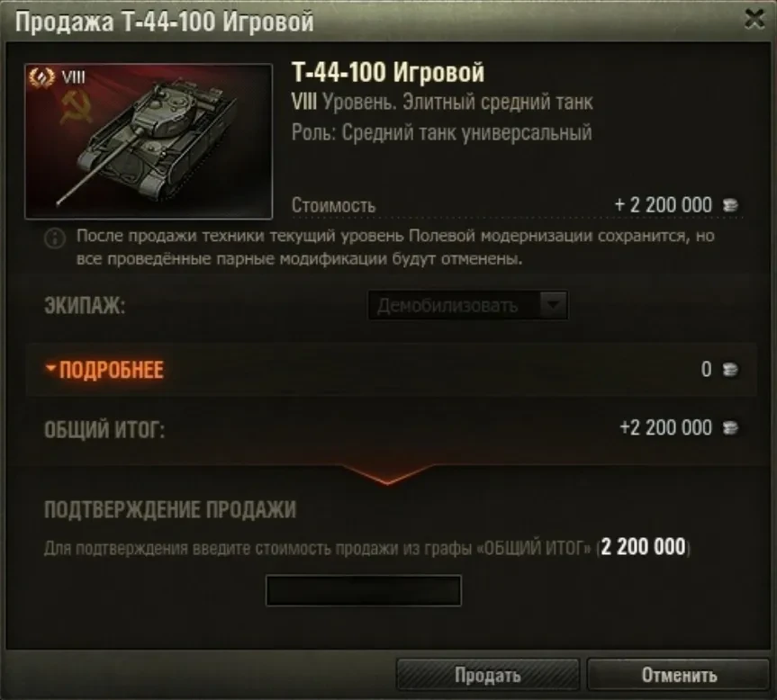
Task: Click the elite laurel badge on tank image
Action: pos(41,77)
